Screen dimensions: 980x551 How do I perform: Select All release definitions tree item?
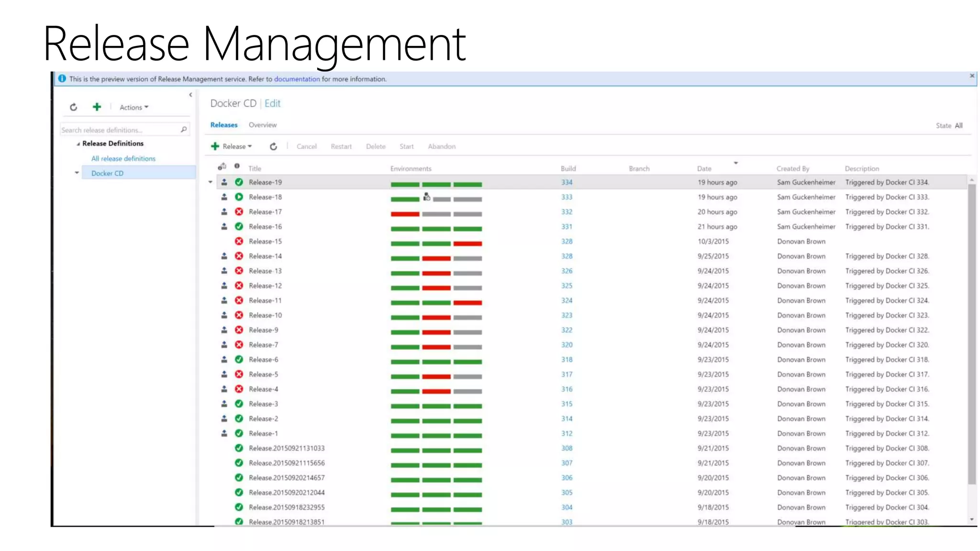(x=123, y=158)
